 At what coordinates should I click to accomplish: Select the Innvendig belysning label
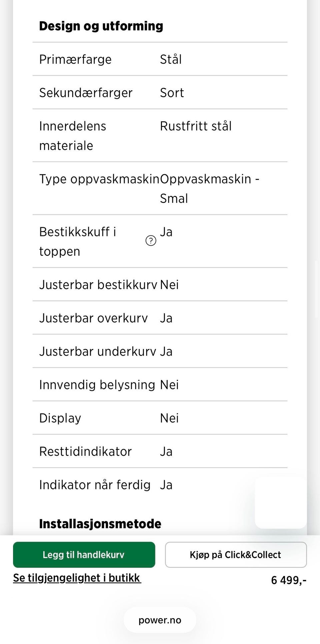coord(97,385)
